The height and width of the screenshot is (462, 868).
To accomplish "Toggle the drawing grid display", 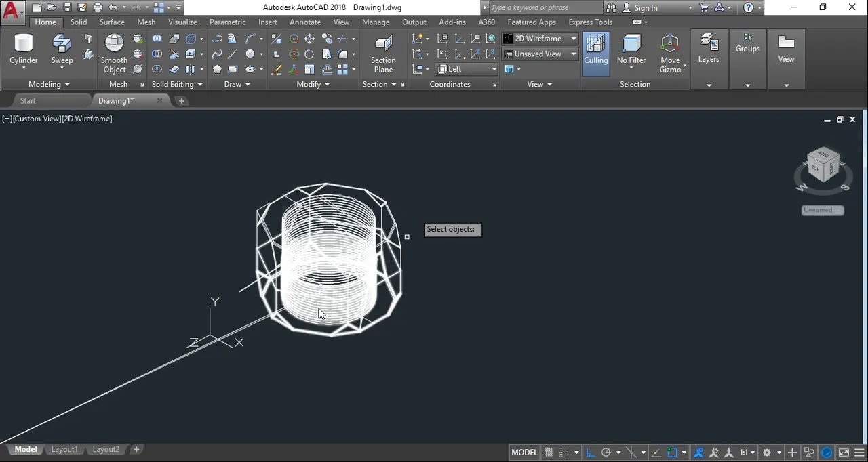I will point(549,453).
